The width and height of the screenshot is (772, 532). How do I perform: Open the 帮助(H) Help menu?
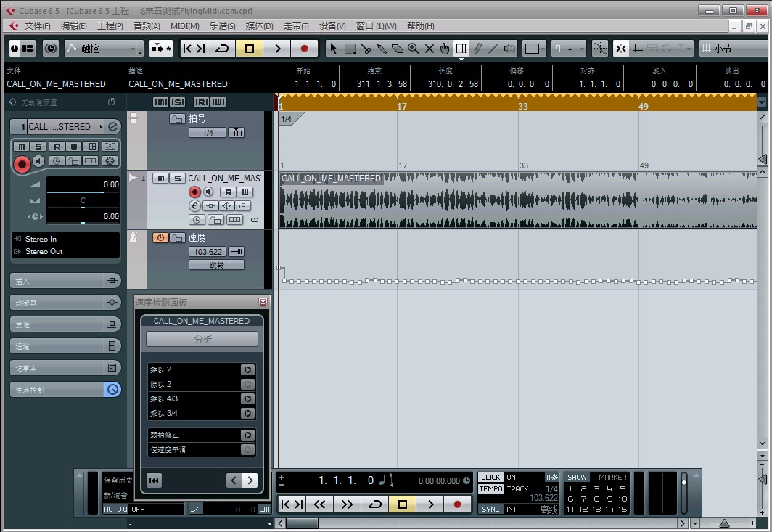coord(421,25)
